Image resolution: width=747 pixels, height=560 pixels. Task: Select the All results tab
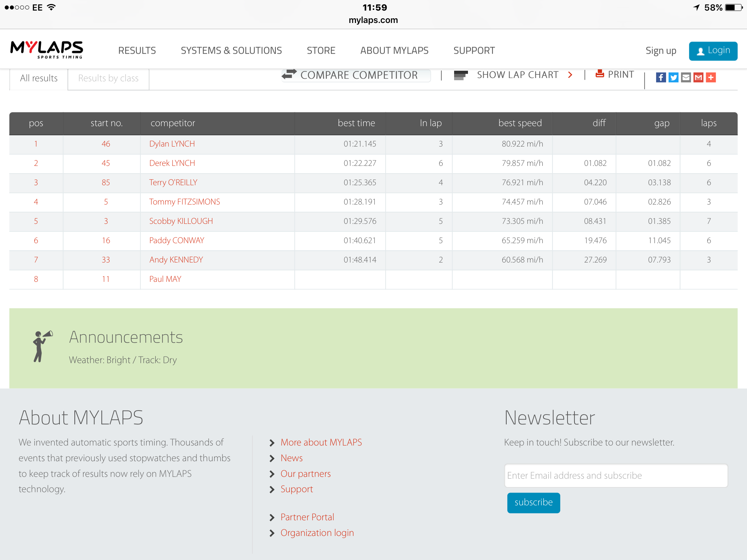click(x=39, y=78)
